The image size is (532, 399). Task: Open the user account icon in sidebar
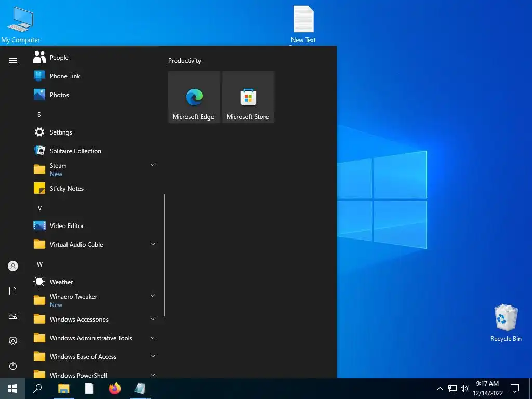pos(13,266)
